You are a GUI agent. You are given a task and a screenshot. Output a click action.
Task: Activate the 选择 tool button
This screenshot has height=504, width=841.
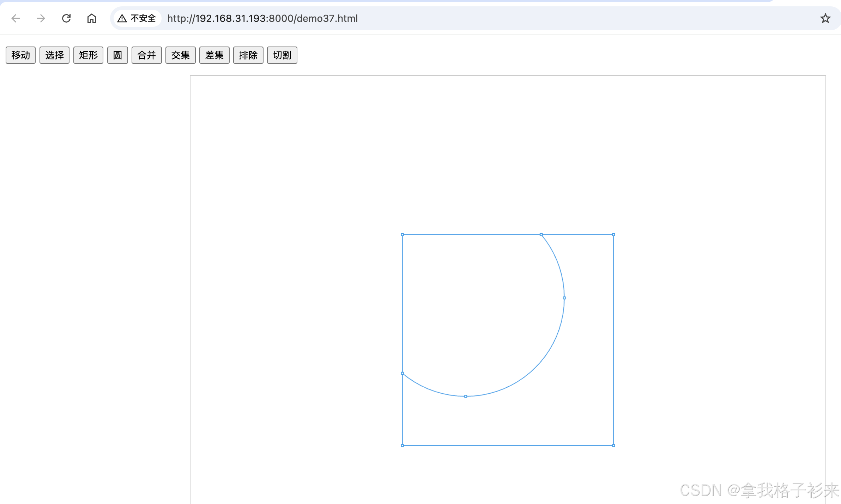tap(55, 55)
